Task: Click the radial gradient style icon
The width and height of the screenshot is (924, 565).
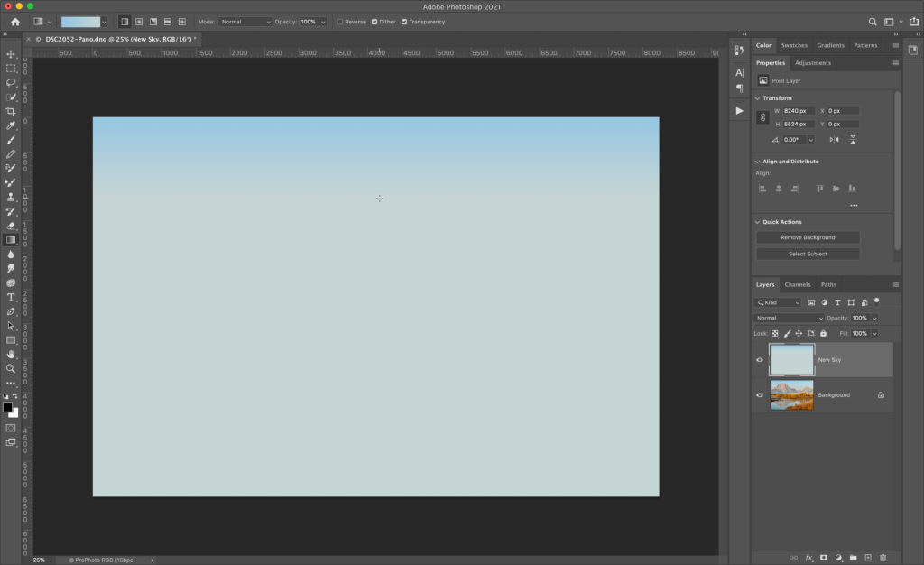Action: [x=139, y=22]
